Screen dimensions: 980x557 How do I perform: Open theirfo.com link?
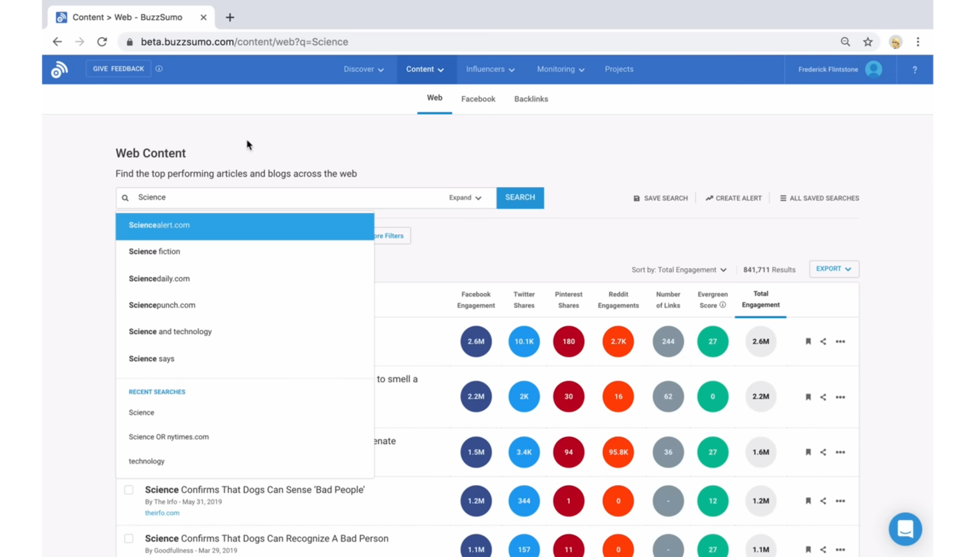[162, 513]
